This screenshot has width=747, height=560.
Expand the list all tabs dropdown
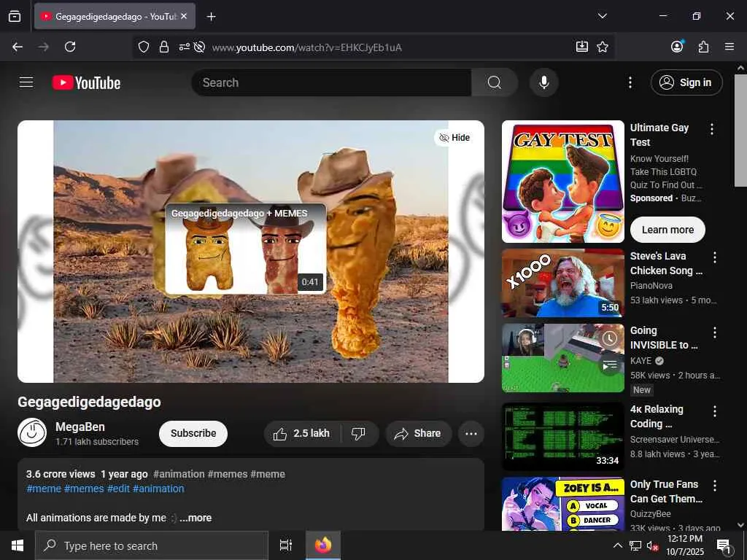click(602, 16)
